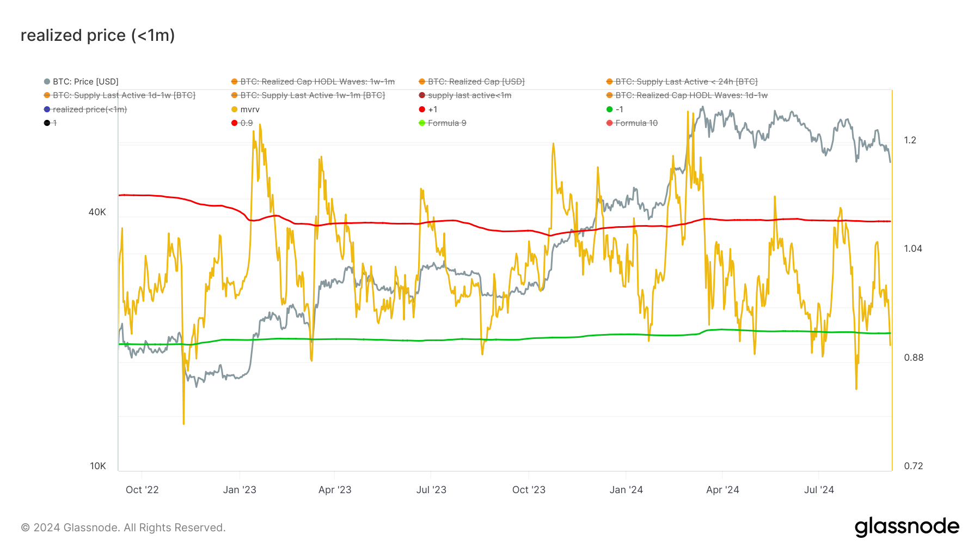Toggle BTC: Supply Last Active 1w-1m legend

pos(308,95)
